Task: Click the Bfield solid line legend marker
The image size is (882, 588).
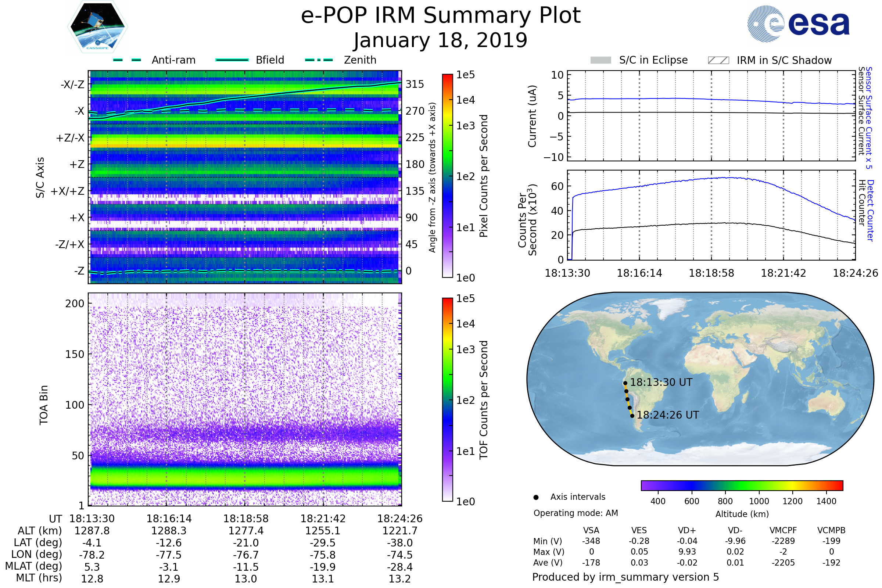Action: (232, 60)
